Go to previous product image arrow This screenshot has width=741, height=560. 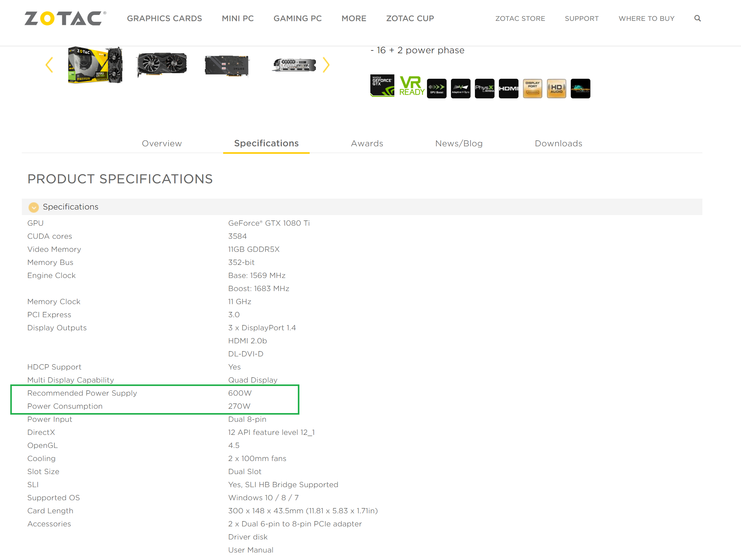coord(49,65)
